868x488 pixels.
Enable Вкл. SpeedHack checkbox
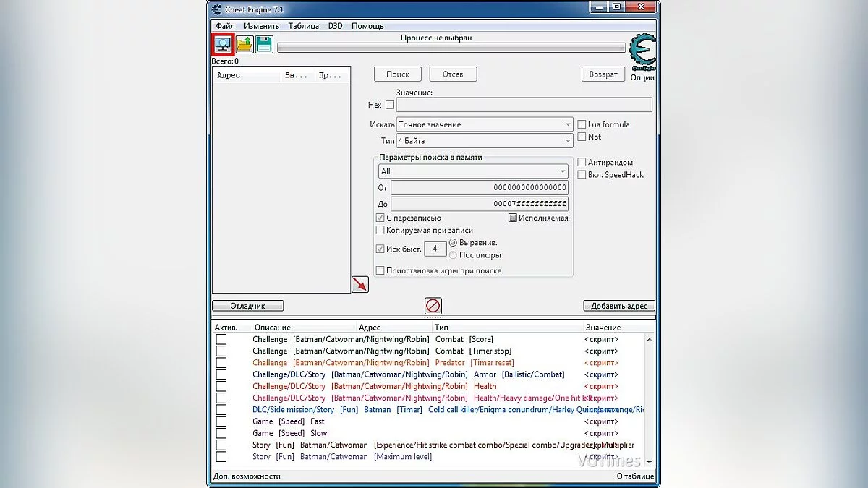(582, 174)
